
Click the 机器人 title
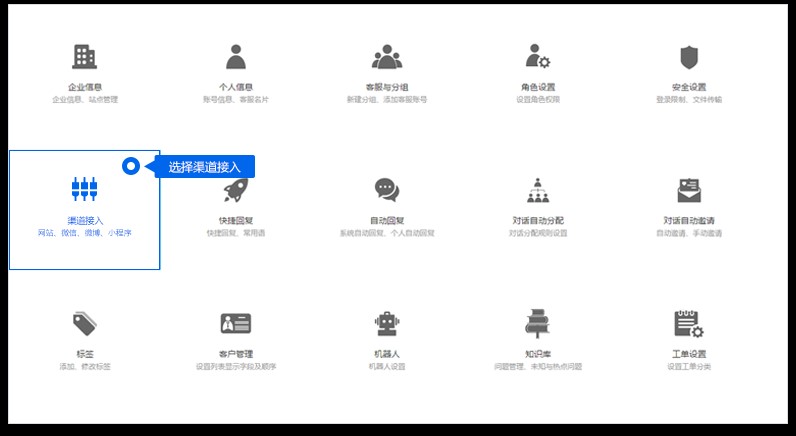pyautogui.click(x=387, y=354)
